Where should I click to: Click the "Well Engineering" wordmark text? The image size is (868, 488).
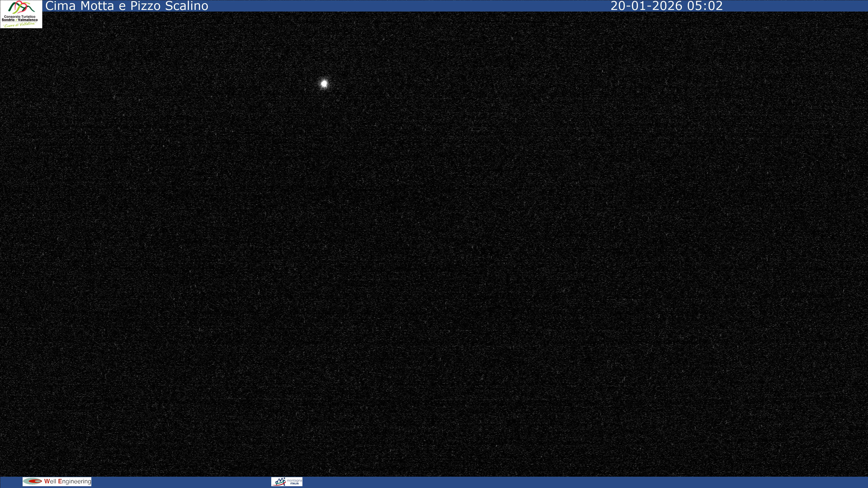pos(67,481)
